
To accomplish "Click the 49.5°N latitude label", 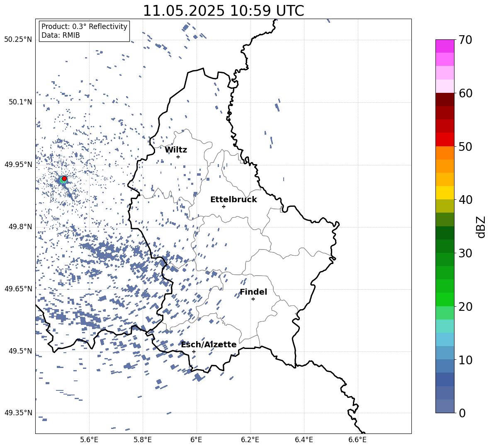I will (x=20, y=351).
